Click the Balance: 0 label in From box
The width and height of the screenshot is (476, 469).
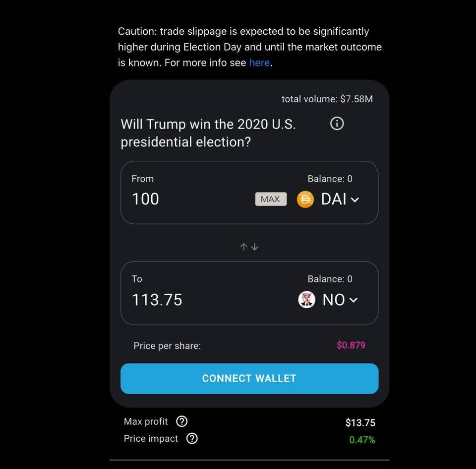[x=330, y=179]
